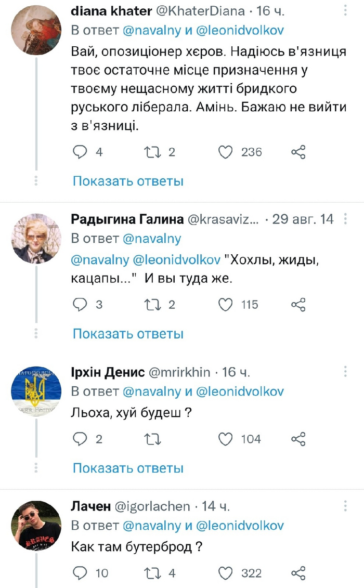Open reply icon on Радыгина Галина's tweet
The height and width of the screenshot is (588, 364).
[80, 305]
